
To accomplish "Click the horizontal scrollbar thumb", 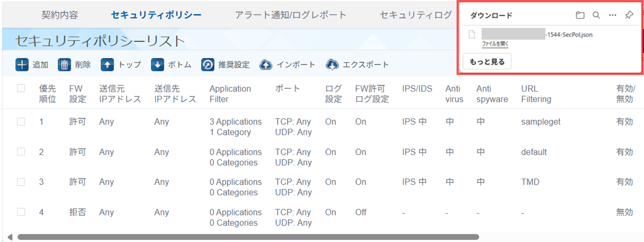I will pos(248,237).
